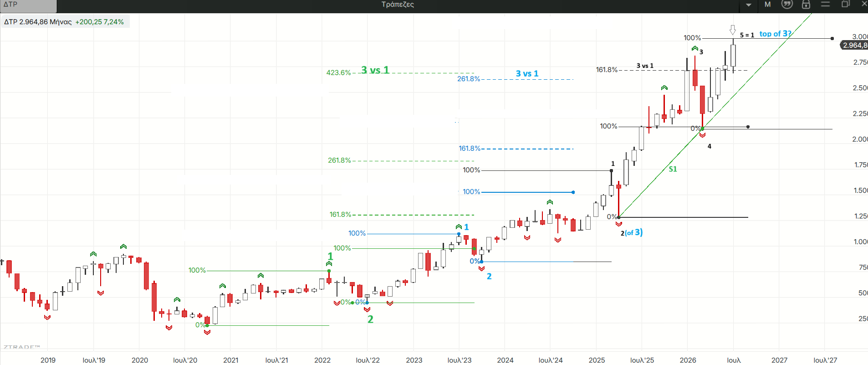Click the green 261.8% Fibonacci label
The image size is (868, 365).
click(339, 160)
